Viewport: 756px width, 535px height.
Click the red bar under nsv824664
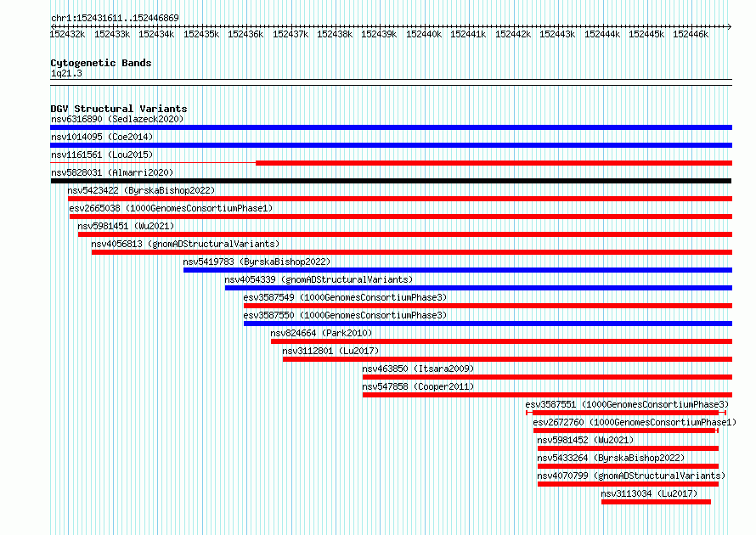tap(501, 341)
